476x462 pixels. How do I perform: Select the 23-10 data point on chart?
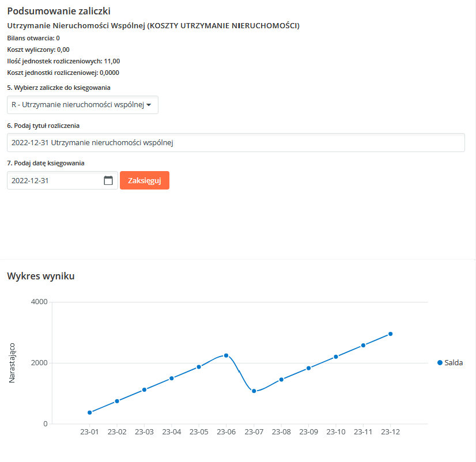pos(336,357)
